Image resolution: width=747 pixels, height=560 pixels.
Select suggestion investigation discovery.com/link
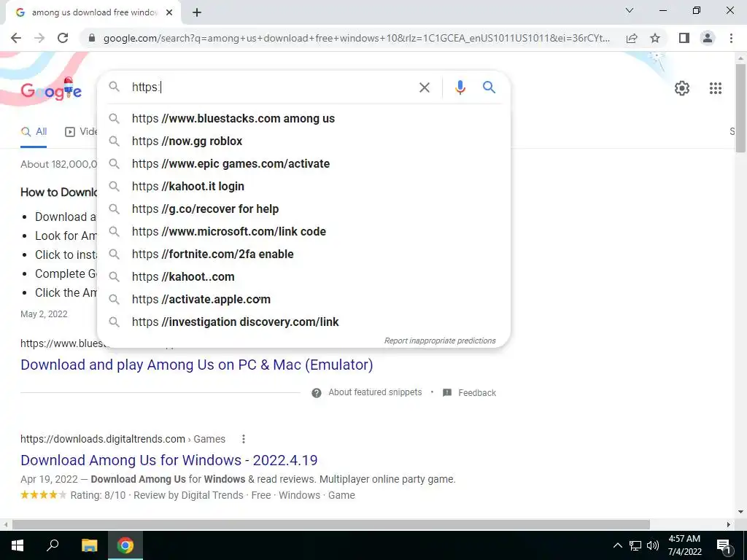pyautogui.click(x=303, y=322)
